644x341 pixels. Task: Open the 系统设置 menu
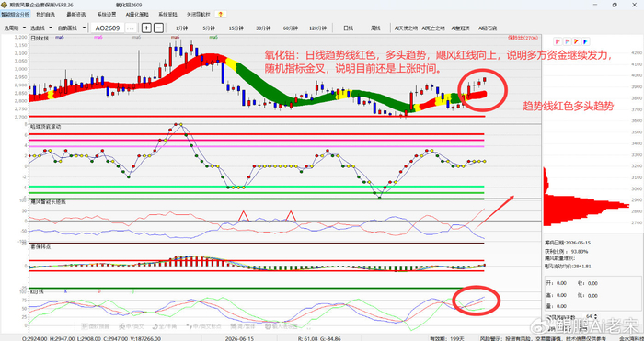pyautogui.click(x=107, y=15)
